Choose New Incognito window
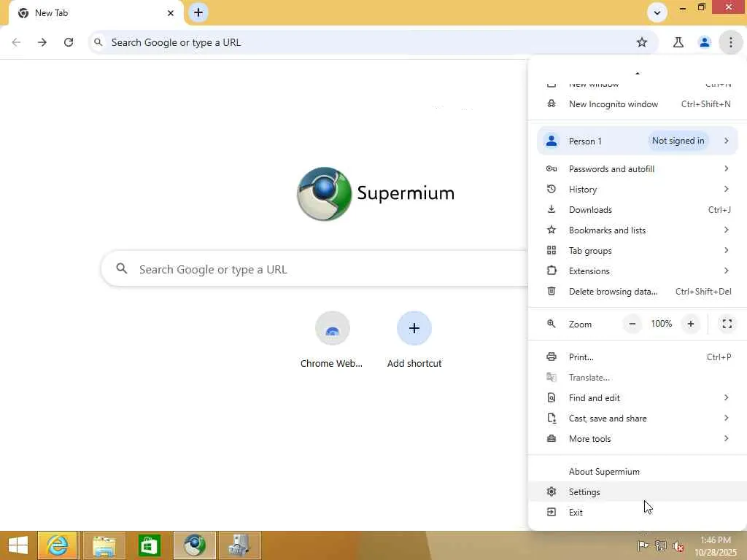 tap(638, 104)
